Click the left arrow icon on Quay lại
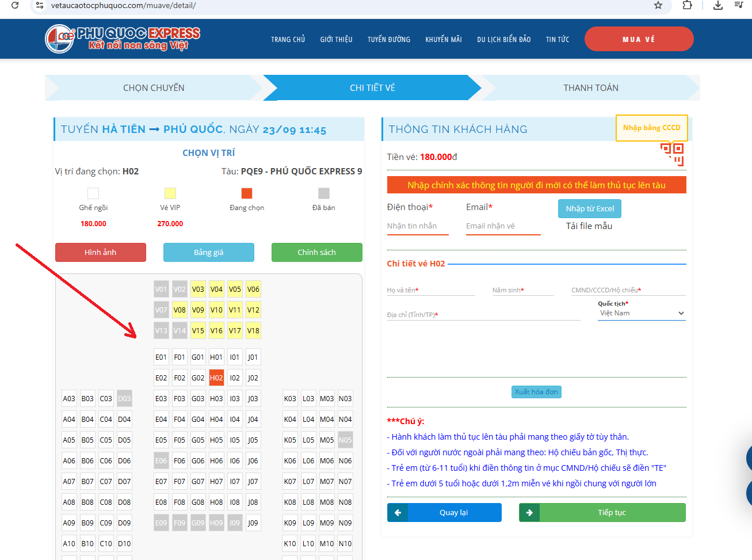752x560 pixels. (398, 512)
